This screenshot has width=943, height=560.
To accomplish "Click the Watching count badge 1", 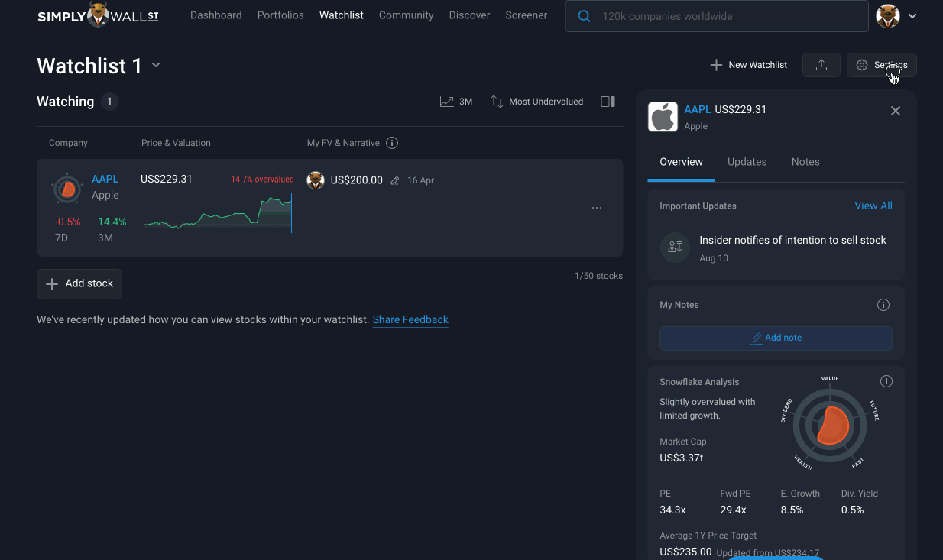I will [x=109, y=102].
